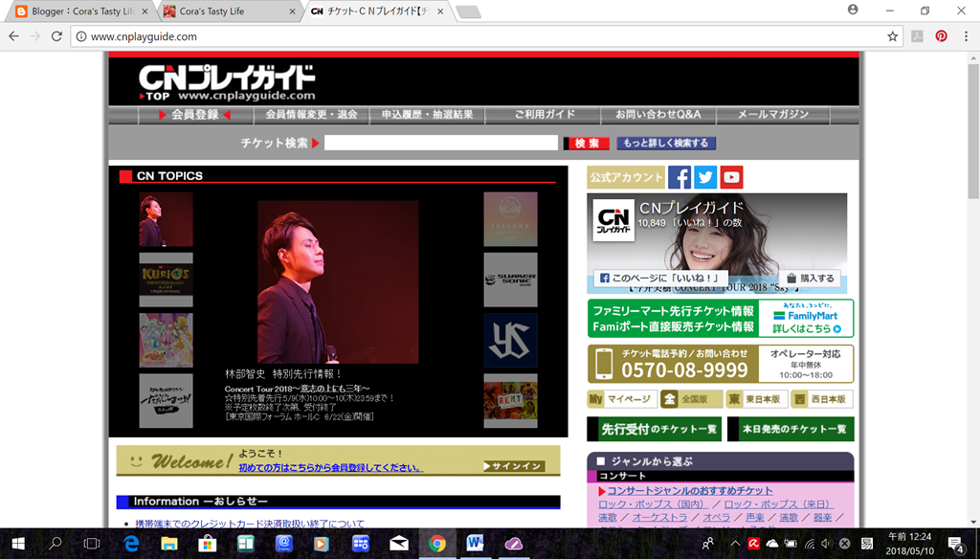Go back to the previous page
Image resolution: width=980 pixels, height=559 pixels.
point(13,36)
